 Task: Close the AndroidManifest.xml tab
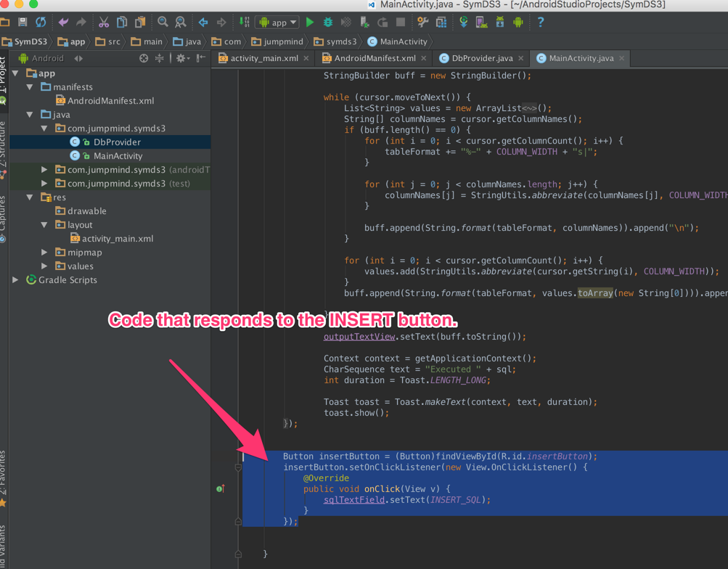pos(423,59)
